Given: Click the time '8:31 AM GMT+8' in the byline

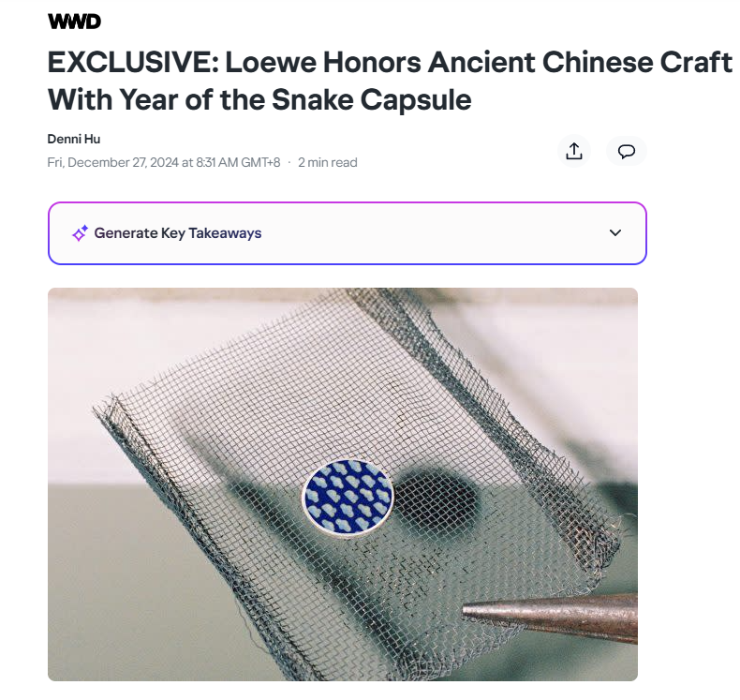Looking at the screenshot, I should (x=238, y=162).
